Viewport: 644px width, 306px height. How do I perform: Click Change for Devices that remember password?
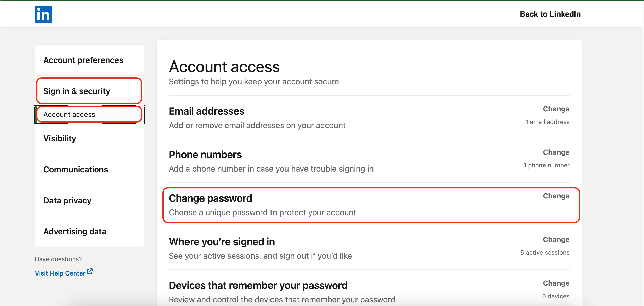pyautogui.click(x=556, y=283)
